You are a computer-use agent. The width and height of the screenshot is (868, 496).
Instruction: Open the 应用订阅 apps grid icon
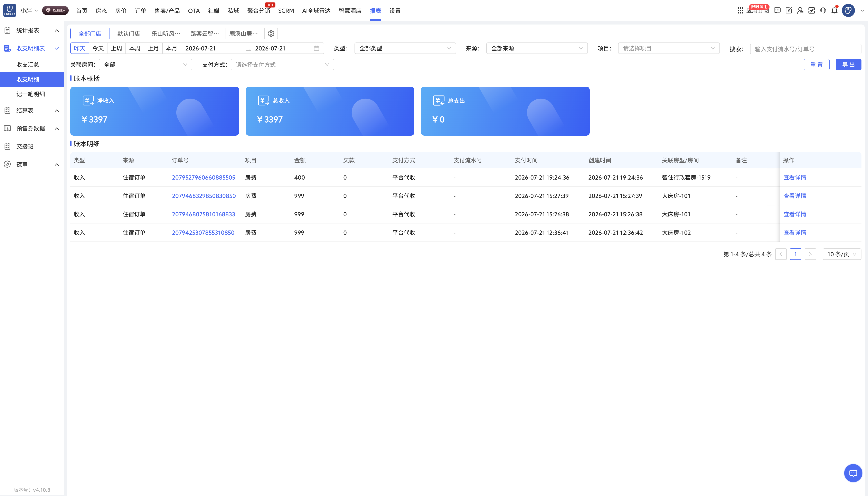pyautogui.click(x=740, y=11)
